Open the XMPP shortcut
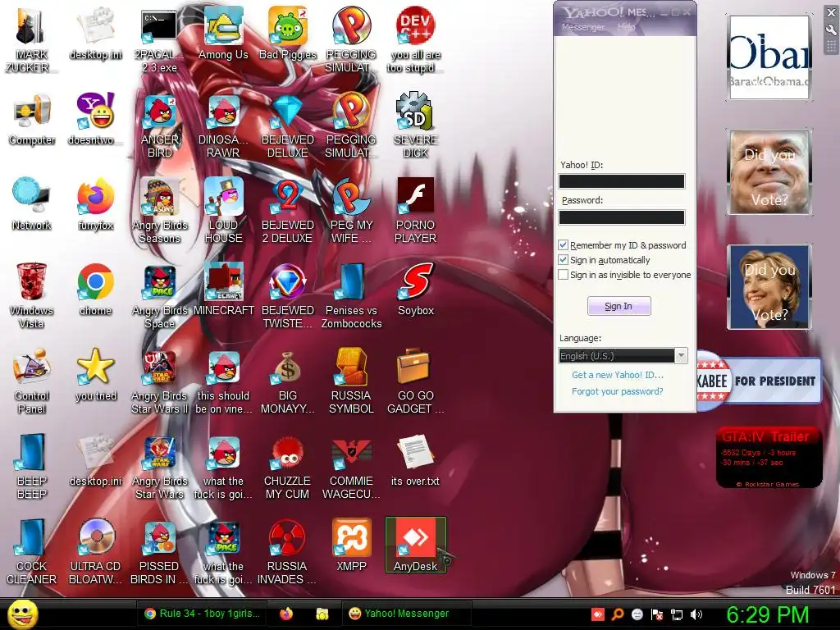Image resolution: width=840 pixels, height=630 pixels. pyautogui.click(x=351, y=545)
